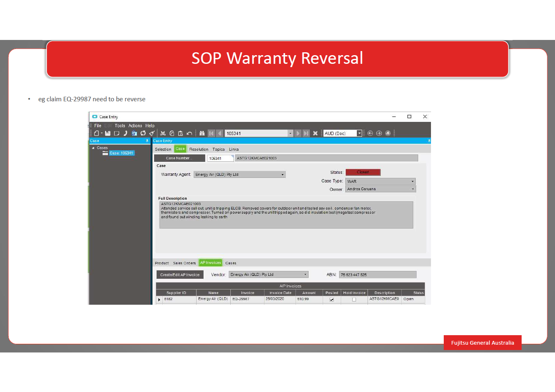Open the Case Type WAR dropdown
Viewport: 555px width, 392px height.
[x=412, y=181]
